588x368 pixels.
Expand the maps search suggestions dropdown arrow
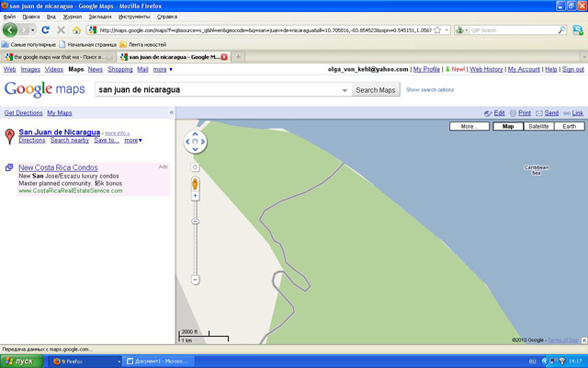click(345, 90)
